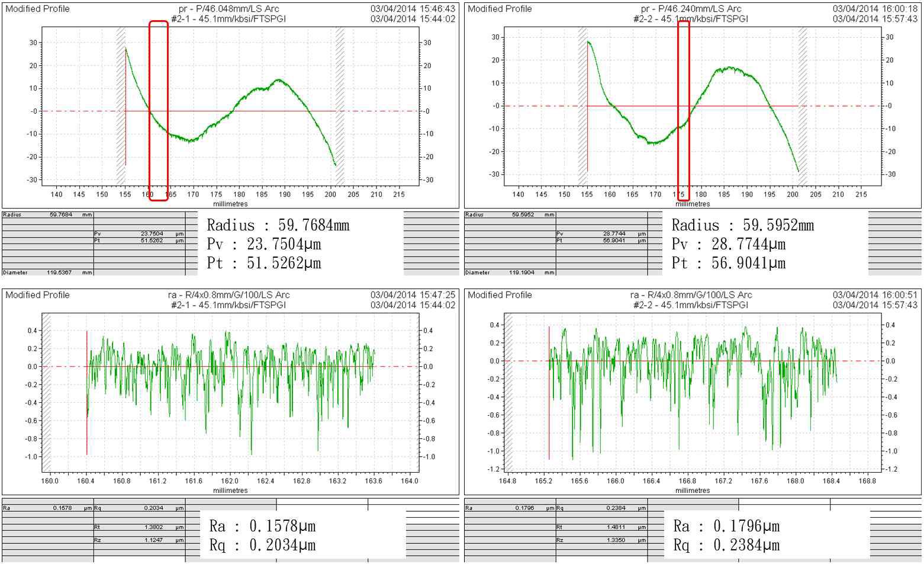
Task: Click large annotation 'Pv : 28.7744µm'
Action: point(729,244)
